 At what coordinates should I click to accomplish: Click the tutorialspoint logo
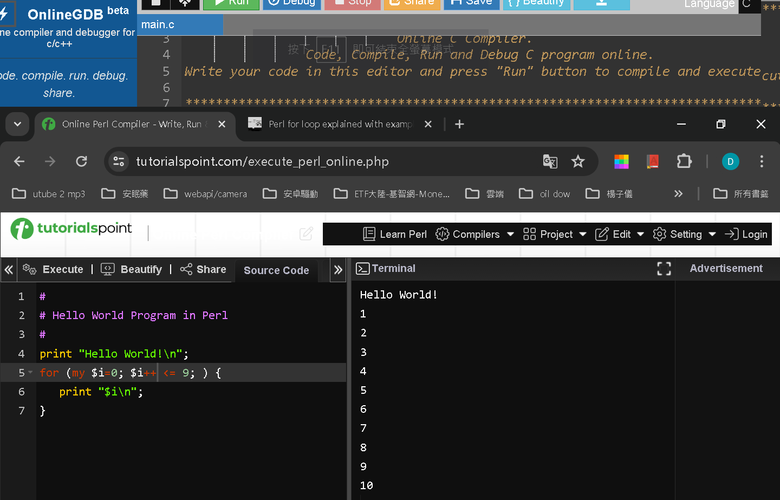click(71, 229)
